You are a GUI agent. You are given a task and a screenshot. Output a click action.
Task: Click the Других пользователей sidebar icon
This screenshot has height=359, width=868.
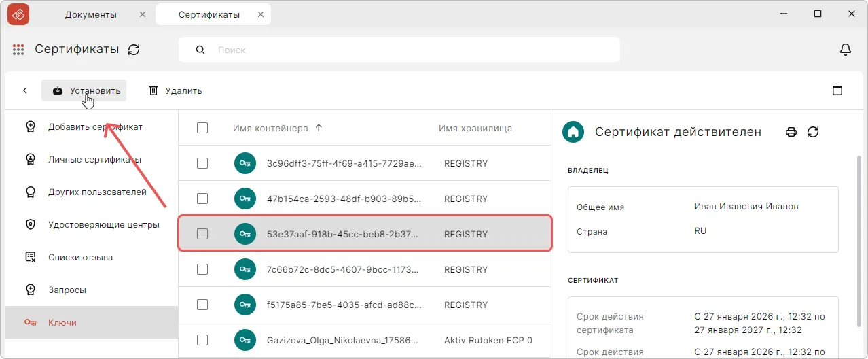point(30,192)
